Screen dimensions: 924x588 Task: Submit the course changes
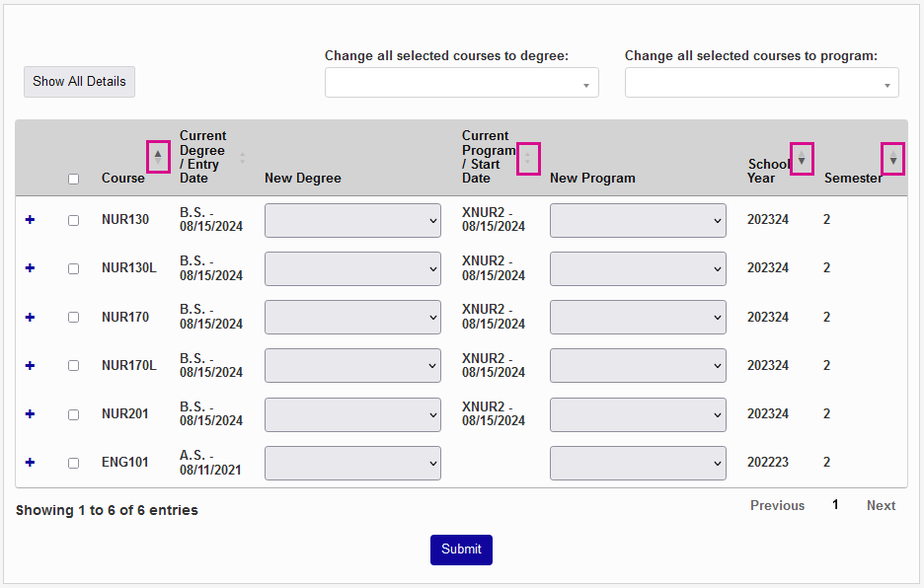coord(461,550)
